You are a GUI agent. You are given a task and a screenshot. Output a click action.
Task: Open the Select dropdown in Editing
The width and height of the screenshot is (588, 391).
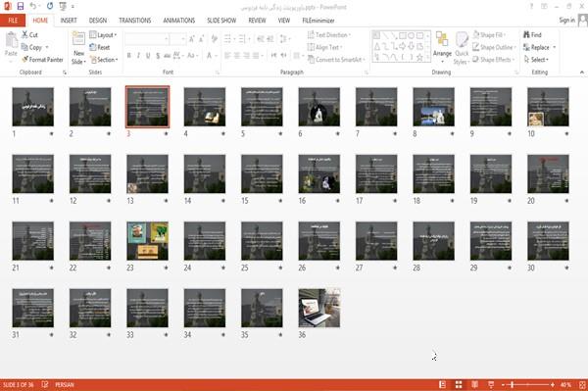pos(536,60)
